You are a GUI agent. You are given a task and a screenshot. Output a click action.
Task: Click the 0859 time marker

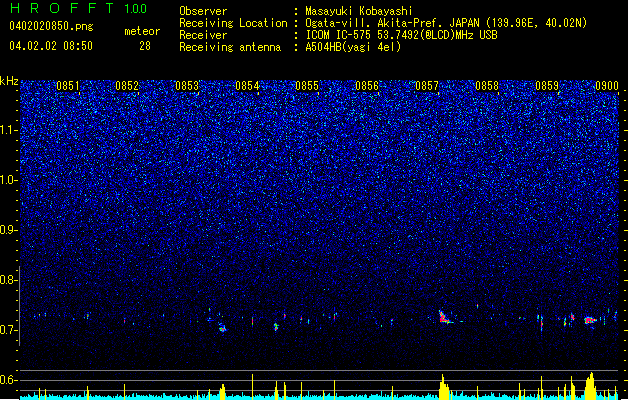(x=547, y=86)
